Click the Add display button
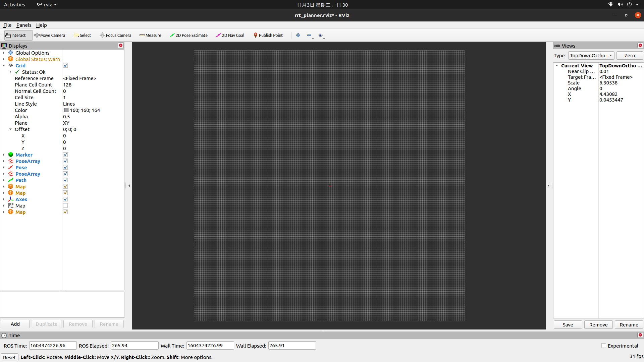 (15, 324)
